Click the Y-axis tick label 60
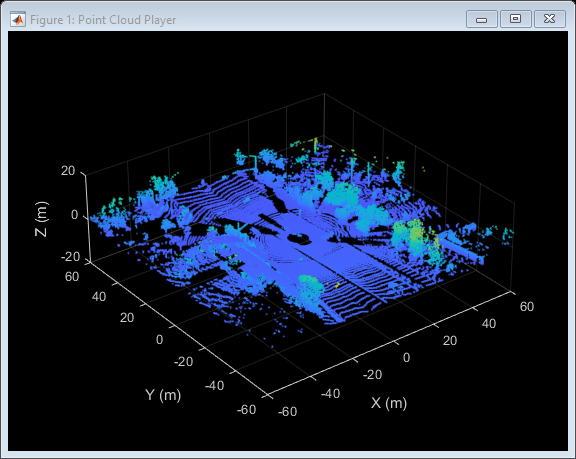Viewport: 576px width, 459px height. coord(72,277)
